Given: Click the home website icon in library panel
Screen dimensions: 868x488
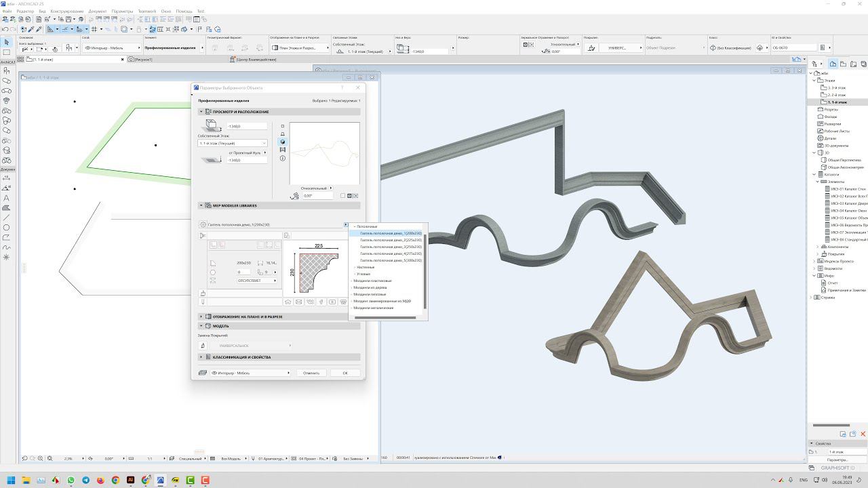Looking at the screenshot, I should [288, 302].
